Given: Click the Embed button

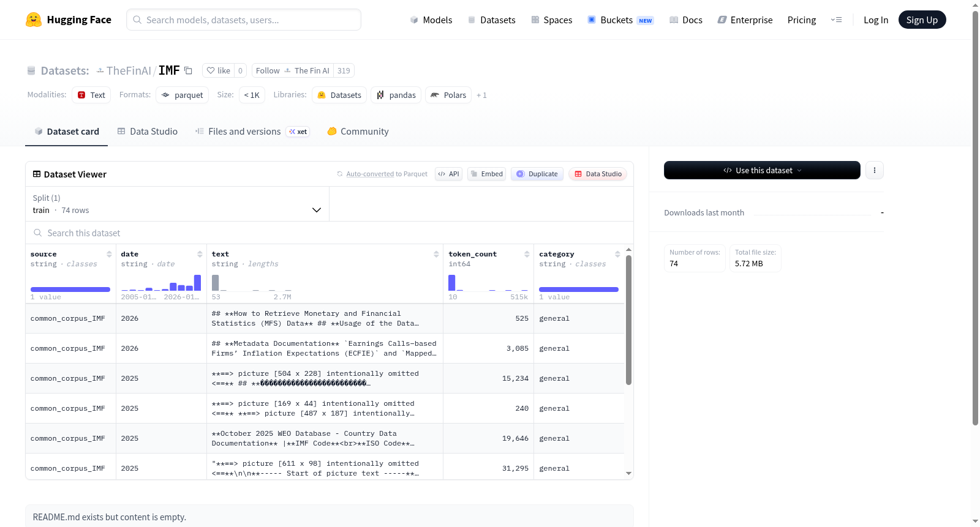Looking at the screenshot, I should 487,174.
